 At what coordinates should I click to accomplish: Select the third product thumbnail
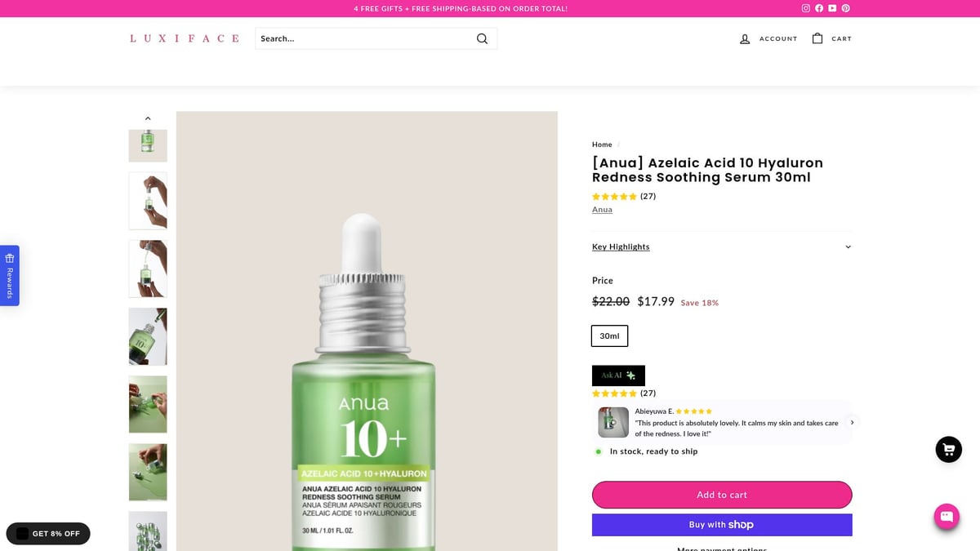coord(148,268)
